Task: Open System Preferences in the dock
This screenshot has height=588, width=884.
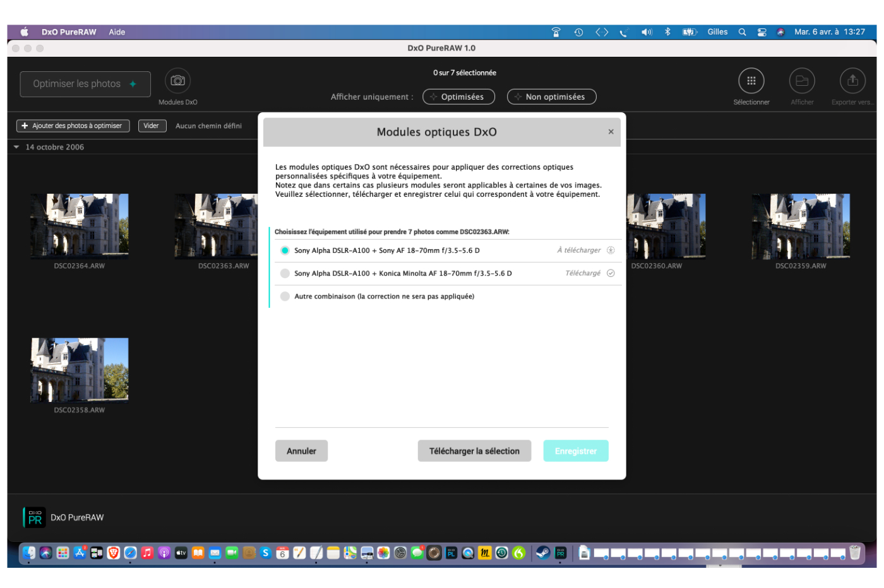Action: (x=400, y=553)
